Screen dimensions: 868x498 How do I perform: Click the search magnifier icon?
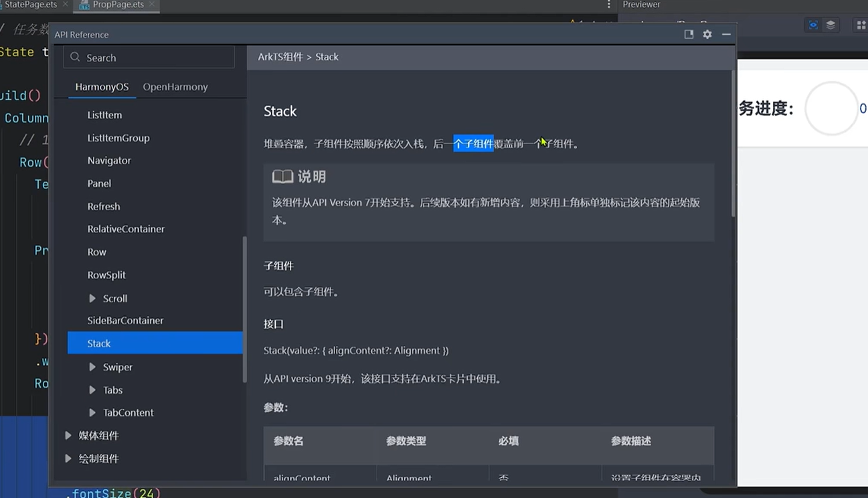[x=75, y=58]
